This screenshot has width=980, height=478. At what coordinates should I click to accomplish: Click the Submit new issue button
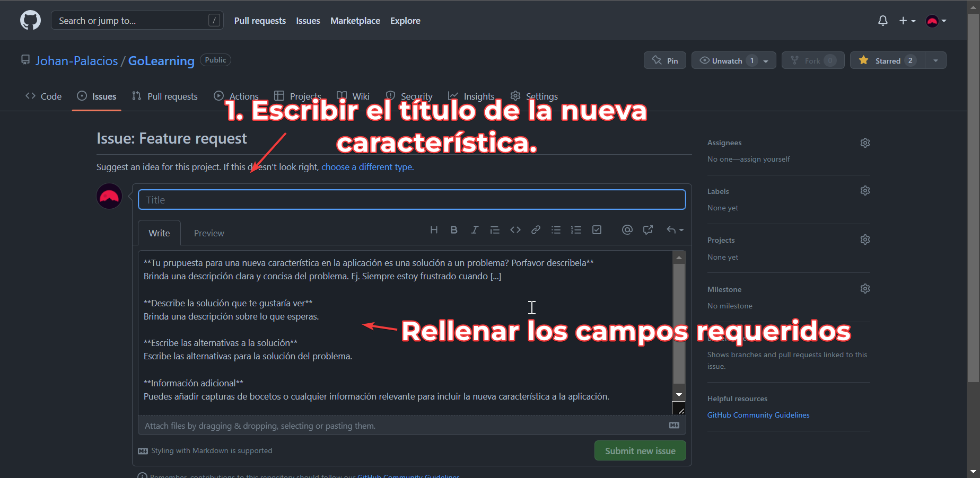[x=640, y=451]
